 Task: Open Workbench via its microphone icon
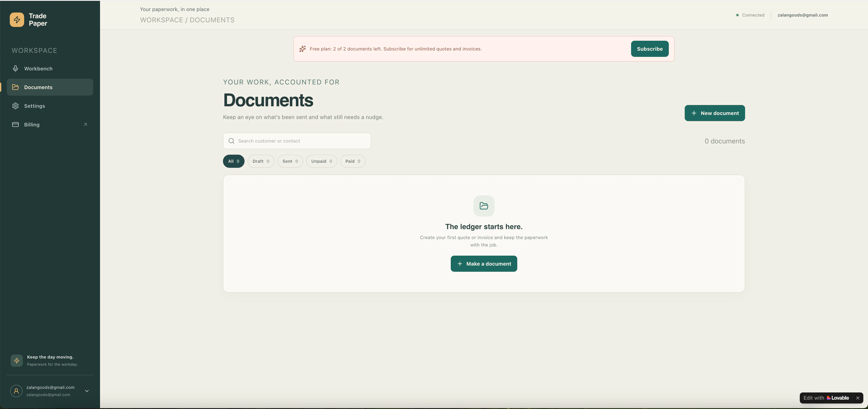[15, 69]
